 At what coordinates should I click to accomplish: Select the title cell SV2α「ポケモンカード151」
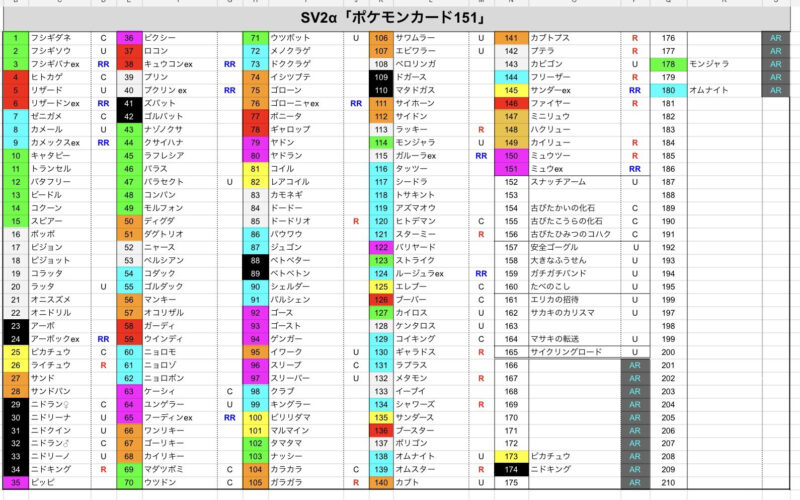tap(396, 18)
